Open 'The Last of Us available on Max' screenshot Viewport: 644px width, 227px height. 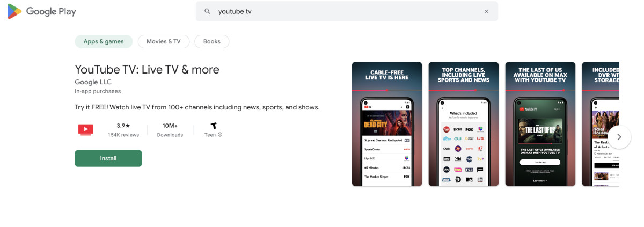[540, 124]
